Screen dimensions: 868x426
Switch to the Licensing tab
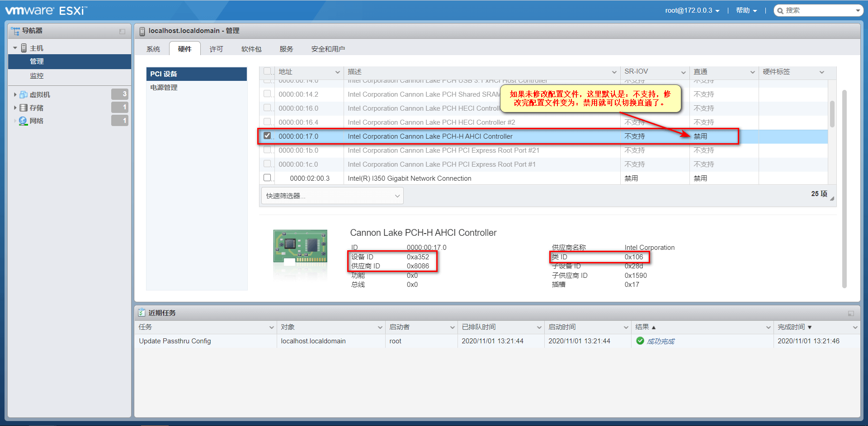[x=217, y=49]
